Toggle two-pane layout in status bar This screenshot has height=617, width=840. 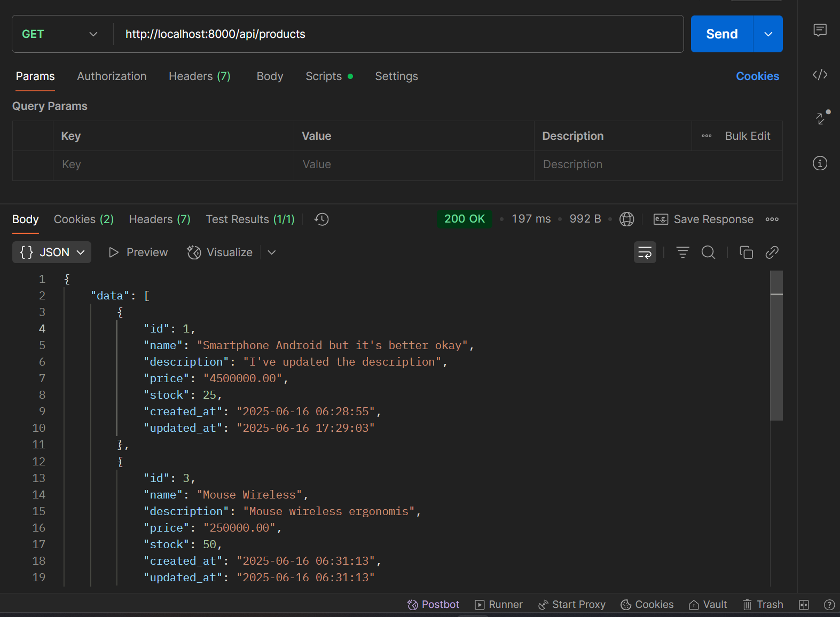[x=804, y=605]
